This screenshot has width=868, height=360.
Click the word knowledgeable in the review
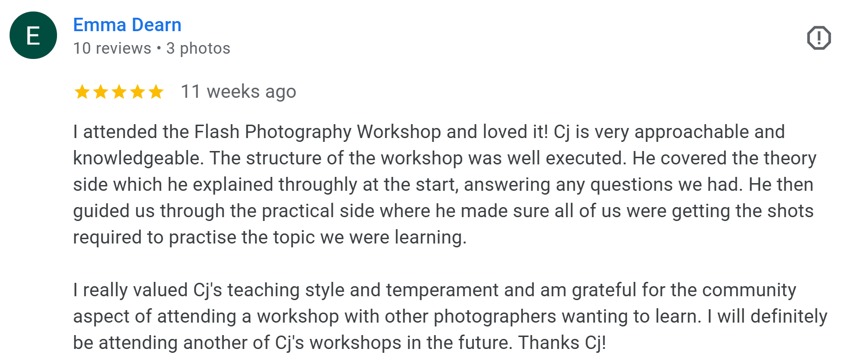click(138, 158)
